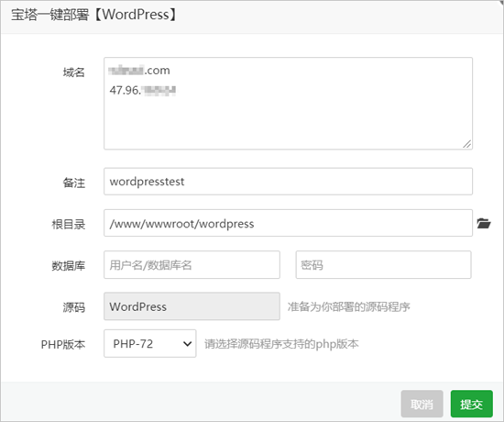Click the 47.96 IP address line
The height and width of the screenshot is (422, 504).
142,90
